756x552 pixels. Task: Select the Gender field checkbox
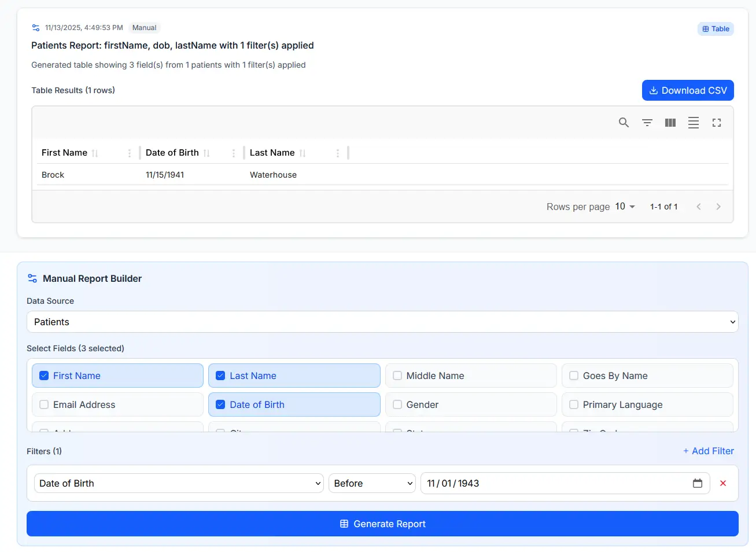[397, 404]
